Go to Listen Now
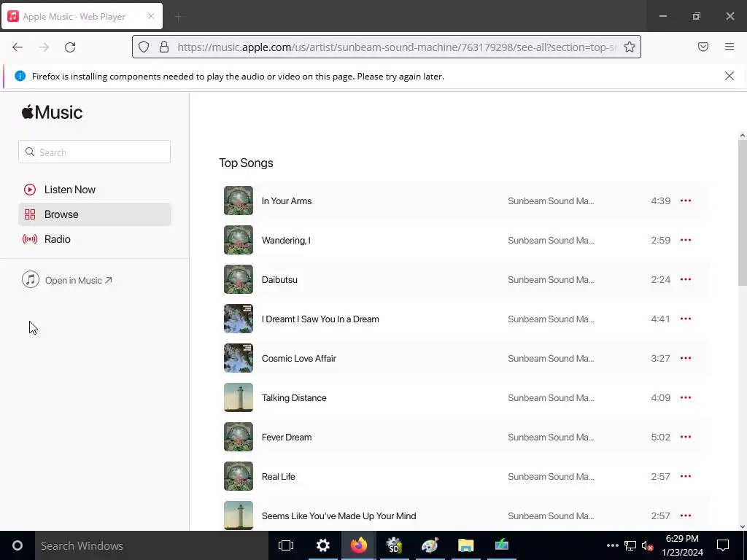 click(x=94, y=190)
